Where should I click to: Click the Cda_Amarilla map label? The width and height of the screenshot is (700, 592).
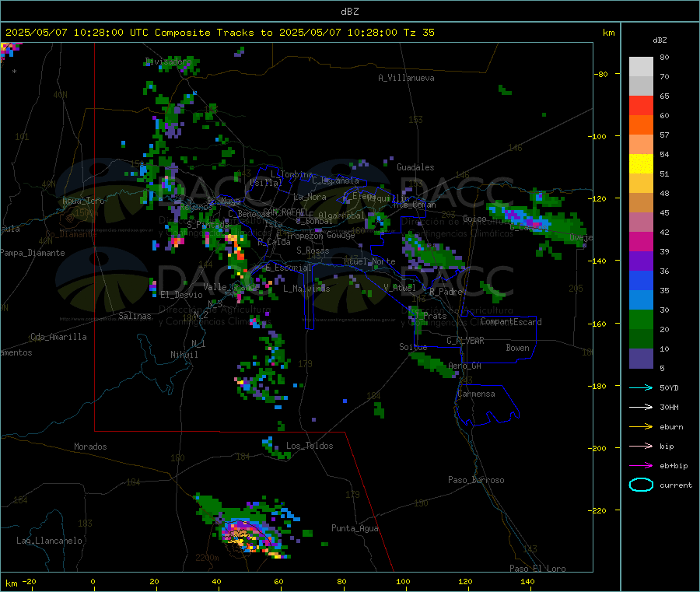[58, 337]
